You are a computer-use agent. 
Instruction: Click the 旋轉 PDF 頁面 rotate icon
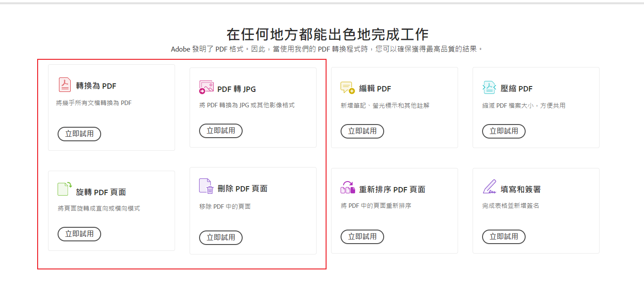[65, 188]
